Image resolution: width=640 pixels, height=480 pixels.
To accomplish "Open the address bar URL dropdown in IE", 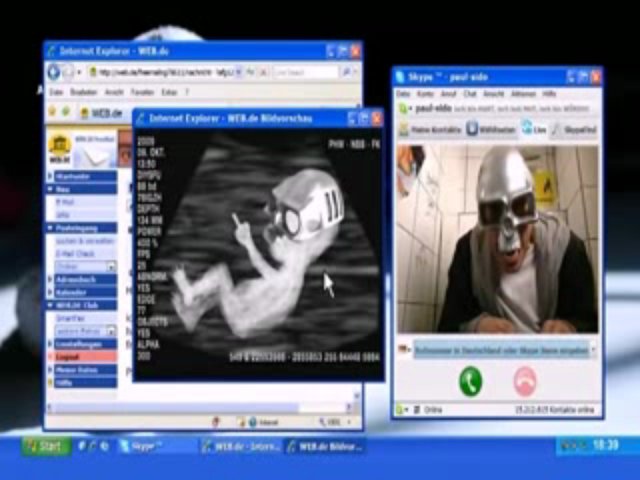I will [x=238, y=73].
